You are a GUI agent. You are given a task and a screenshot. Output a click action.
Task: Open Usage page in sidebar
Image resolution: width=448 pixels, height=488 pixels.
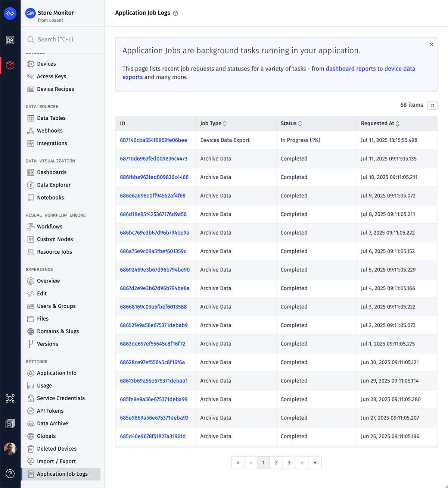click(44, 386)
